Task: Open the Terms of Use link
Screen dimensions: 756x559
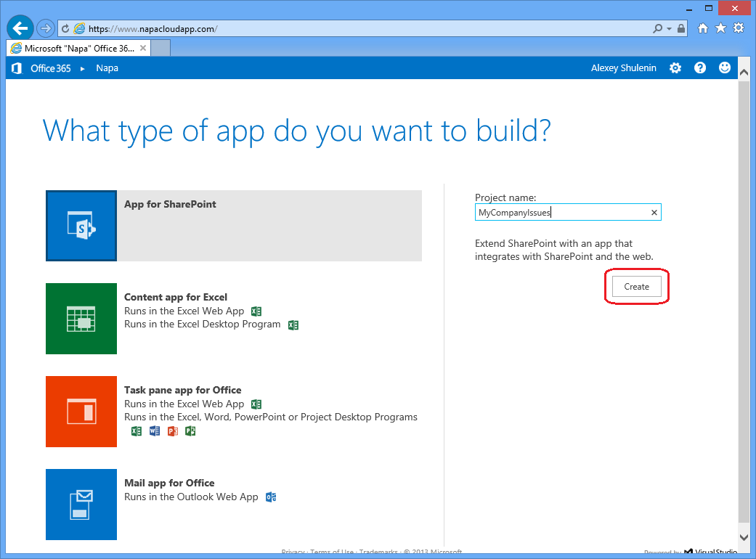Action: point(331,551)
